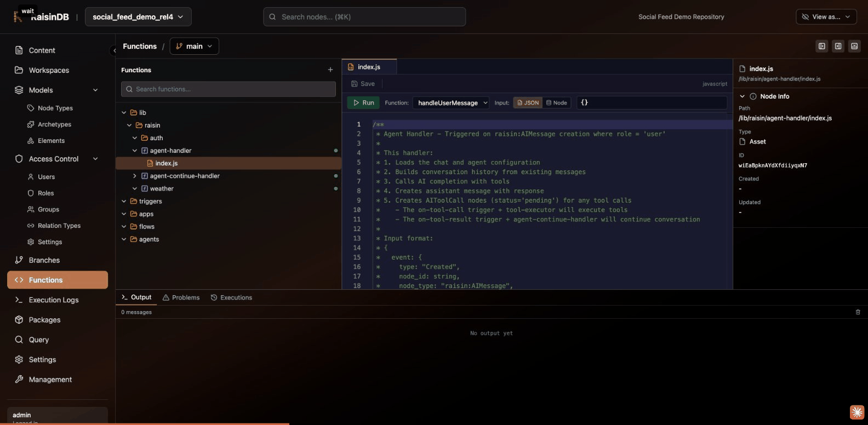Select Node input mode
The image size is (868, 425).
[x=557, y=102]
